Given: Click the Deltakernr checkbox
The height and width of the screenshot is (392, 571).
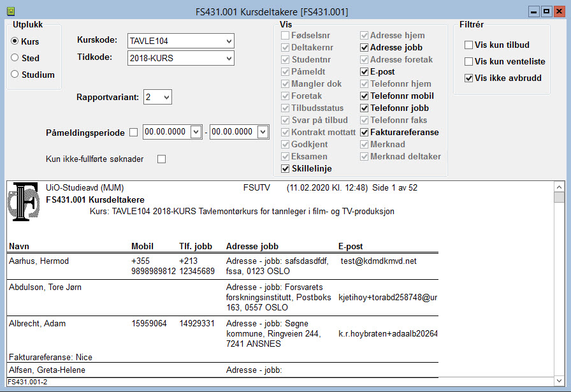Looking at the screenshot, I should click(285, 47).
